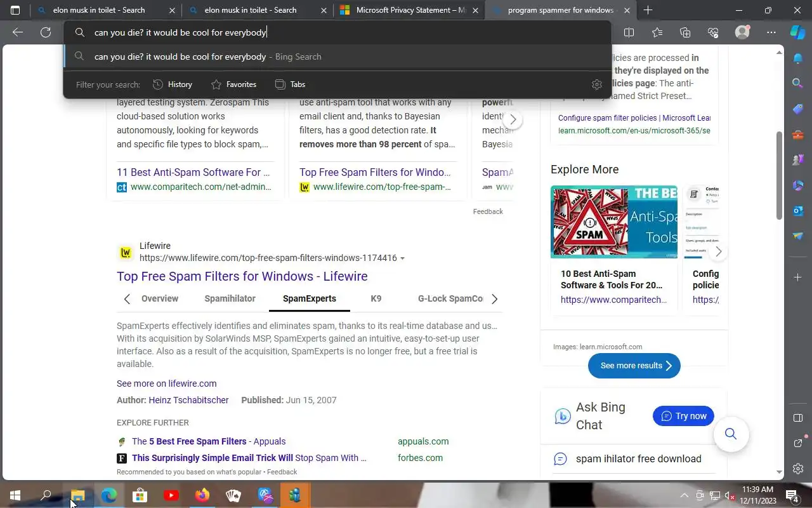Advance the result cards carousel with right arrow
The height and width of the screenshot is (508, 812).
[x=513, y=119]
